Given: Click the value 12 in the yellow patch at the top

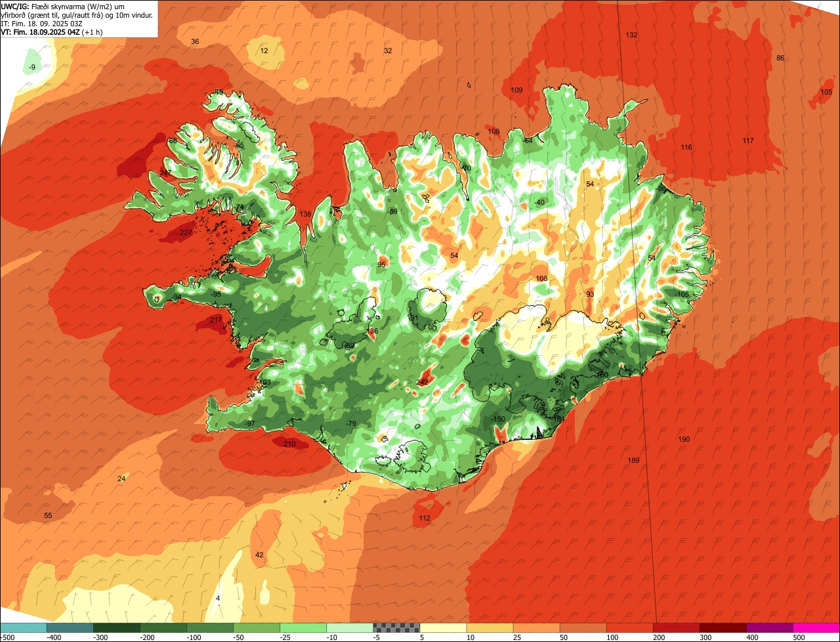Looking at the screenshot, I should (x=264, y=51).
